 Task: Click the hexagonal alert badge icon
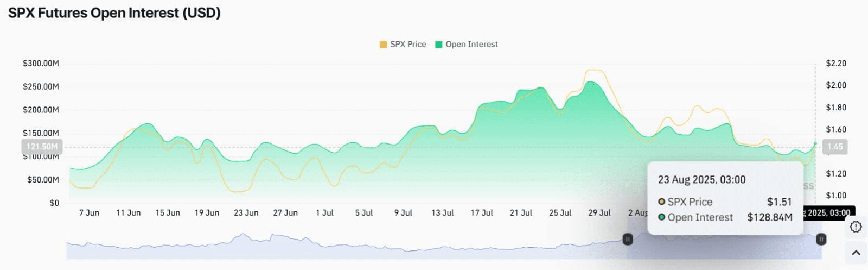click(856, 227)
